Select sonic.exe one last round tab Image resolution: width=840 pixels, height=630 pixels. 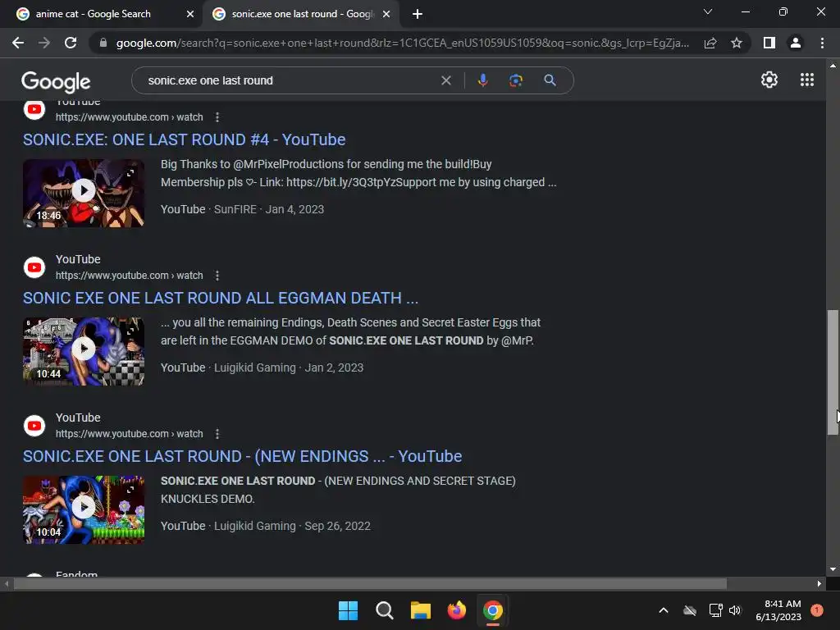coord(301,14)
